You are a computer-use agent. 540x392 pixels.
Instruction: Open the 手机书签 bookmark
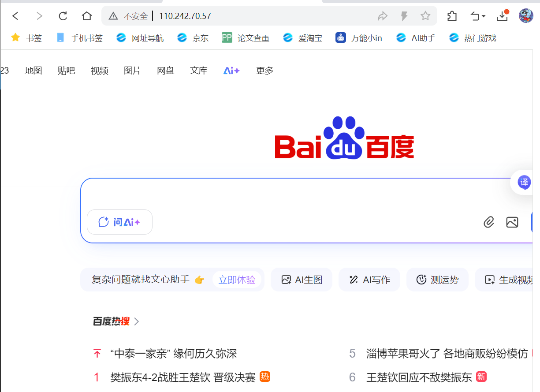(79, 38)
